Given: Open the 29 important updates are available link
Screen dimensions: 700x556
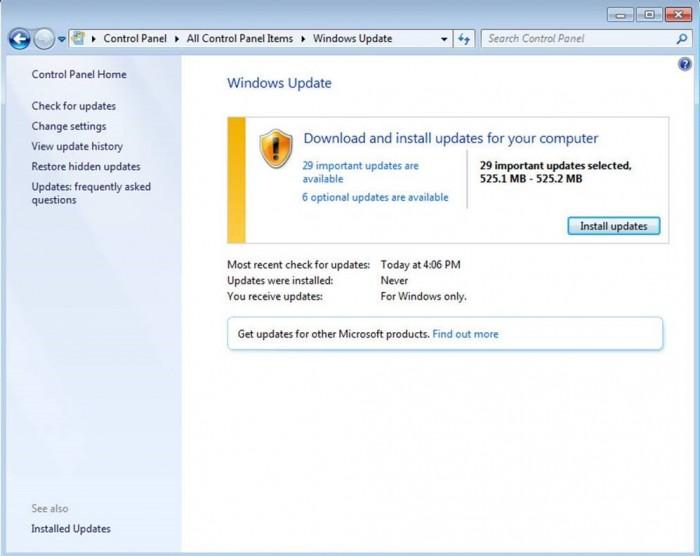Looking at the screenshot, I should 360,172.
